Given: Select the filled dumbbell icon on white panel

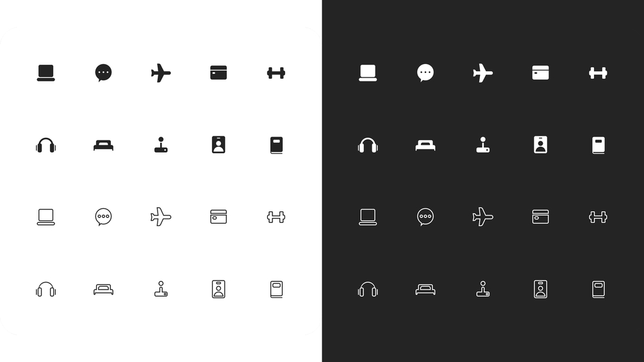Looking at the screenshot, I should click(x=276, y=73).
